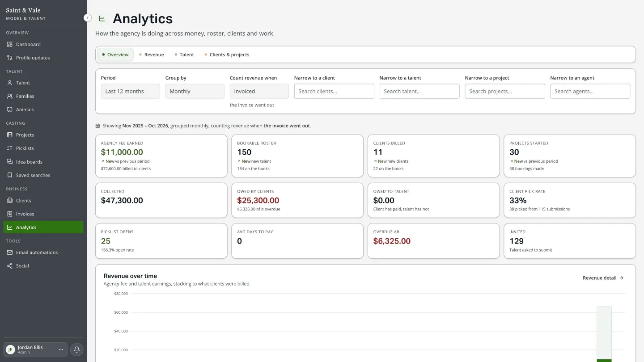
Task: Click the Picklists checklist icon
Action: tap(10, 148)
